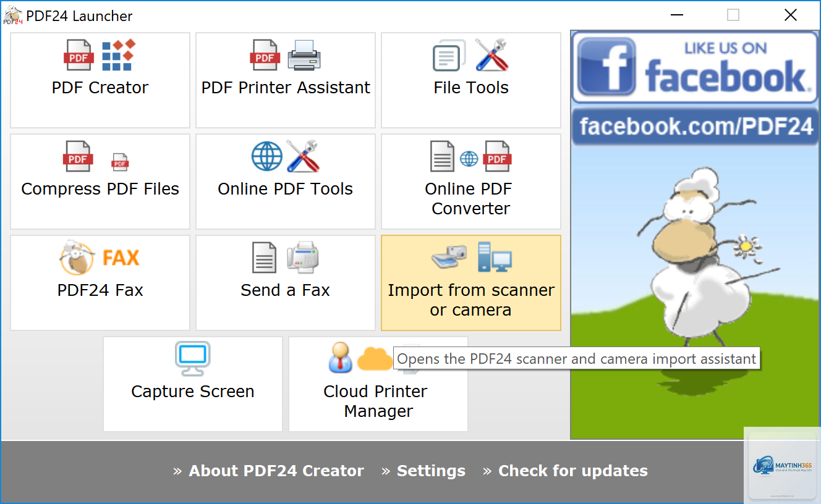Viewport: 821px width, 504px height.
Task: Click the tools icon in Online PDF Tools
Action: tap(303, 156)
